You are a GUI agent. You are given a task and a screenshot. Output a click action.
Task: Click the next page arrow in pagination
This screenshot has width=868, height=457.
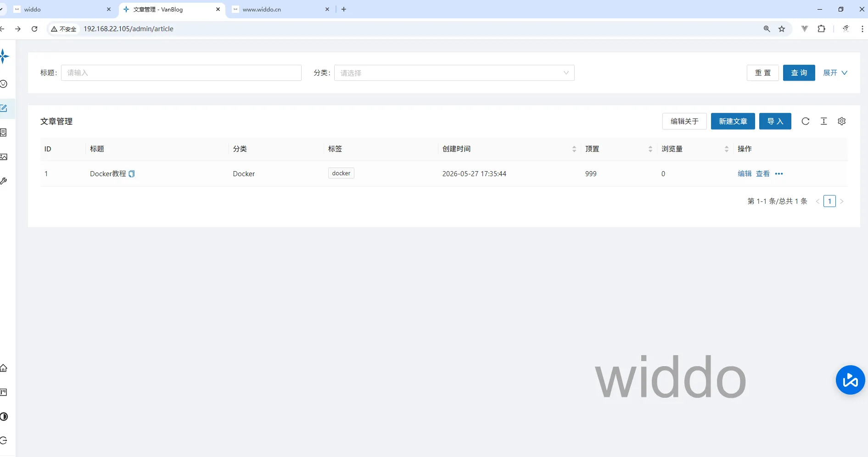[842, 201]
